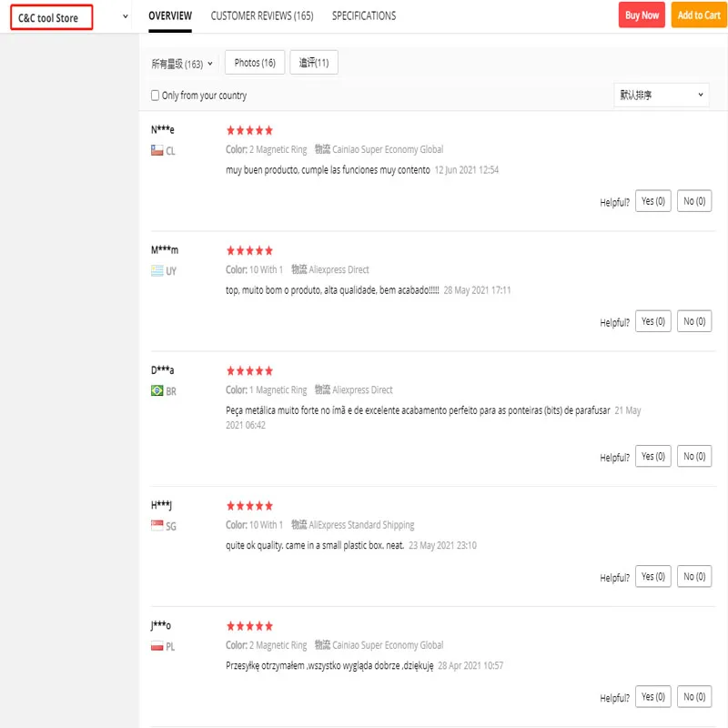Switch to the OVERVIEW tab
Viewport: 728px width, 728px height.
click(x=170, y=15)
